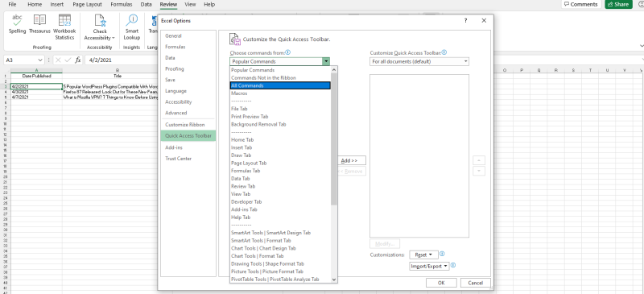Open the Proofing options category
Image resolution: width=644 pixels, height=294 pixels.
pos(188,69)
